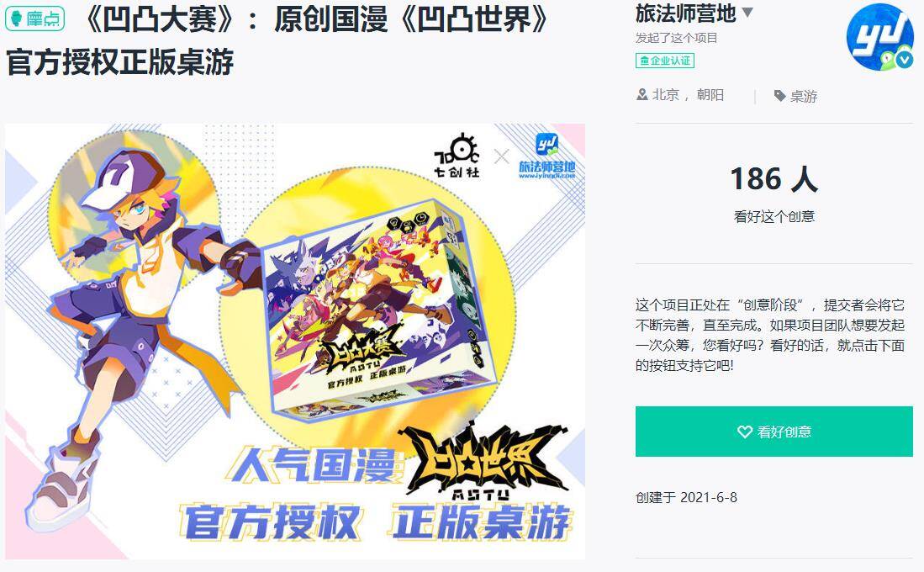The width and height of the screenshot is (924, 572).
Task: Click the 北京，朝阳 location text
Action: click(688, 95)
